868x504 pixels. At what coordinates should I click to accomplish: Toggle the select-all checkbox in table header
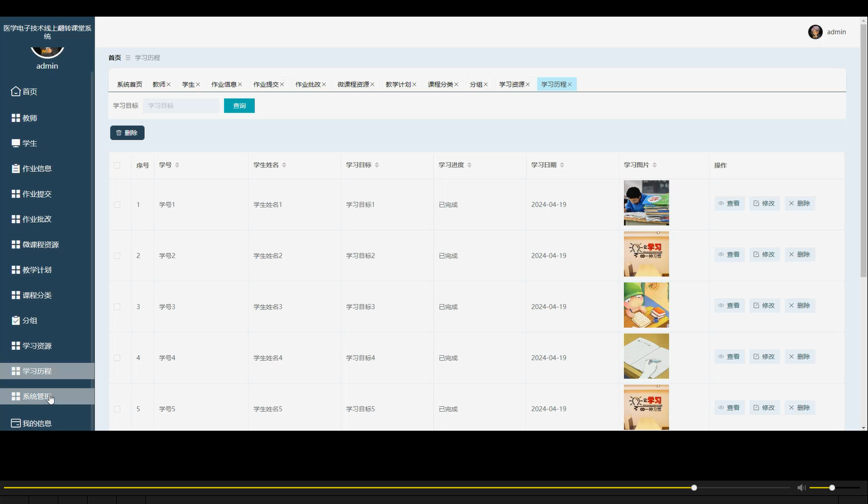(117, 165)
